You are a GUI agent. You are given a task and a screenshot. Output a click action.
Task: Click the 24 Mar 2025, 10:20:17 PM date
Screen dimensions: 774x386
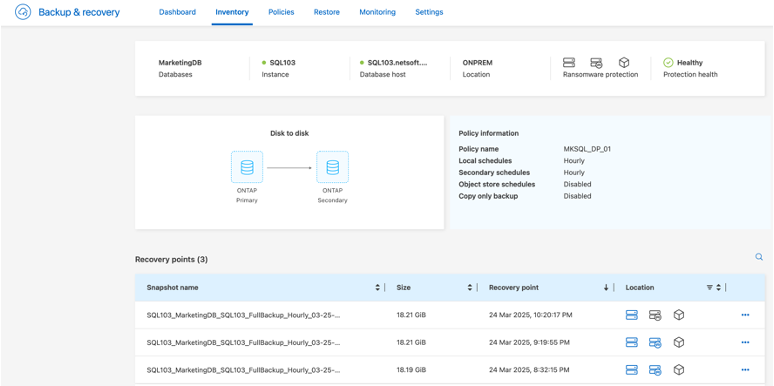pyautogui.click(x=531, y=315)
